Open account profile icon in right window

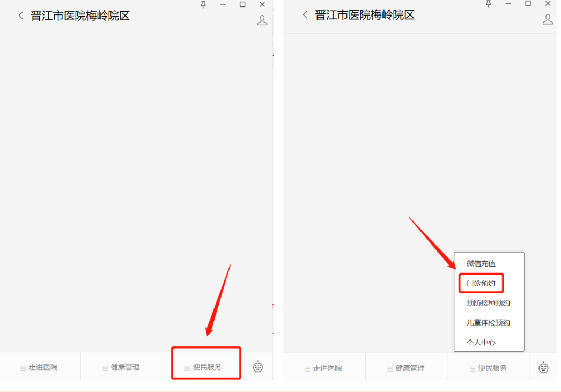tap(548, 19)
